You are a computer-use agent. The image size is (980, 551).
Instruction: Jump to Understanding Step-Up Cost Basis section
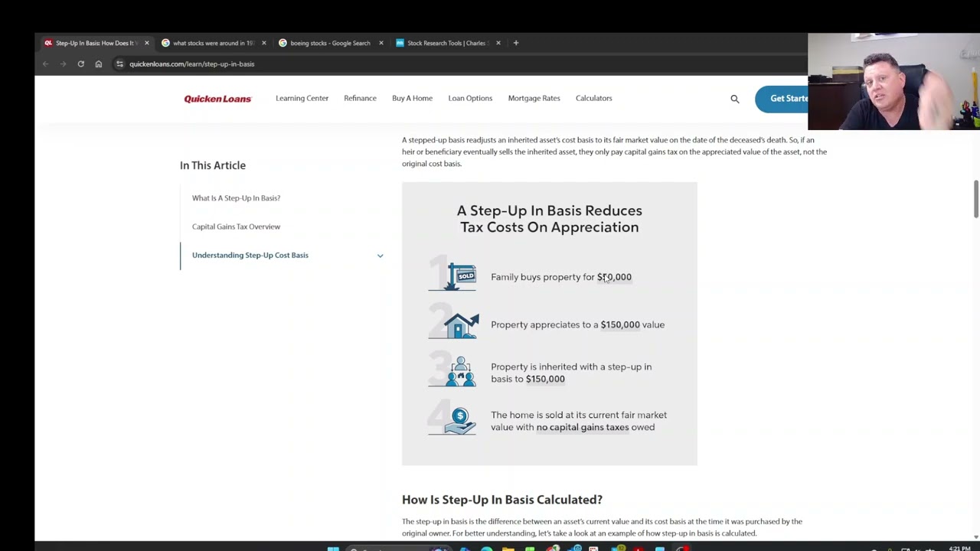tap(250, 256)
